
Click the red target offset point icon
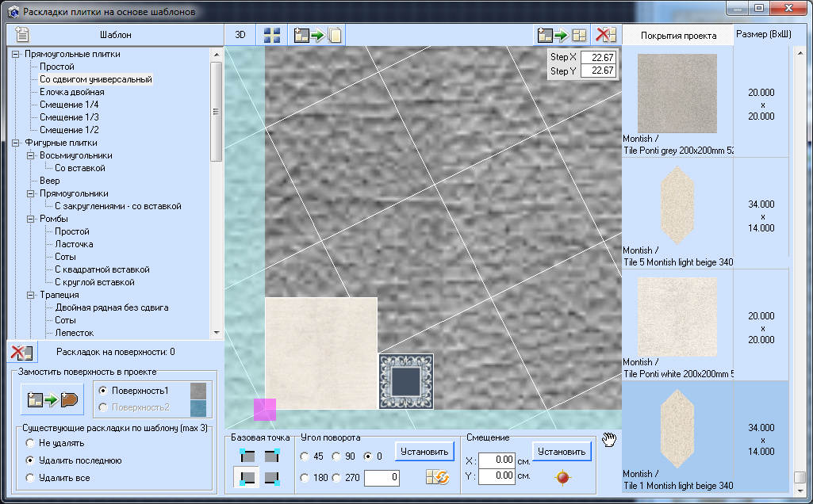click(562, 477)
